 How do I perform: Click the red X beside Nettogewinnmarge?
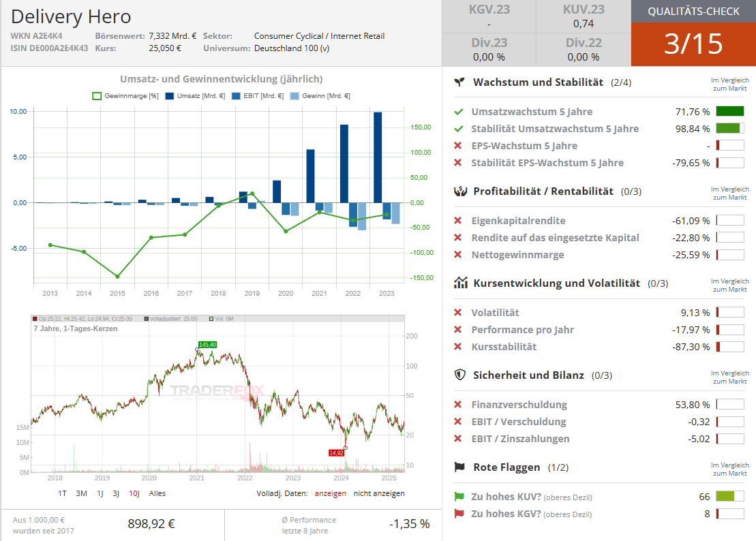(458, 254)
